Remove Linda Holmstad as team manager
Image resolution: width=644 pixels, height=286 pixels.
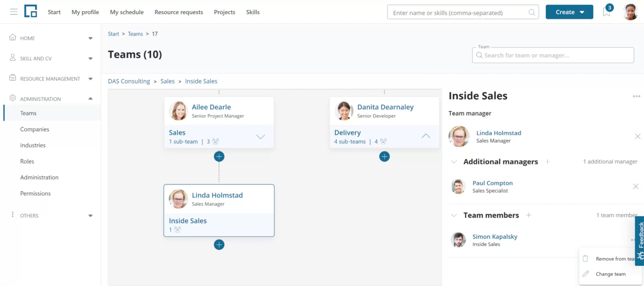tap(638, 136)
